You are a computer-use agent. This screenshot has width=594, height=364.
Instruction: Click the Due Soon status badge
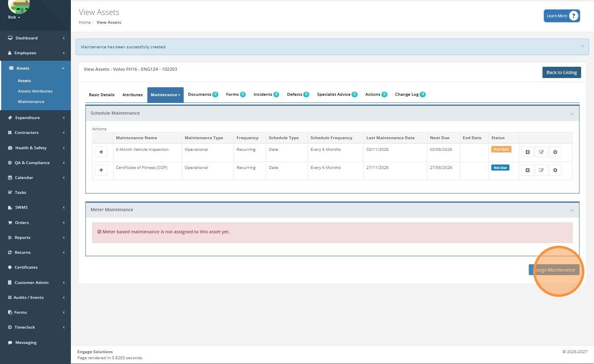(x=501, y=149)
